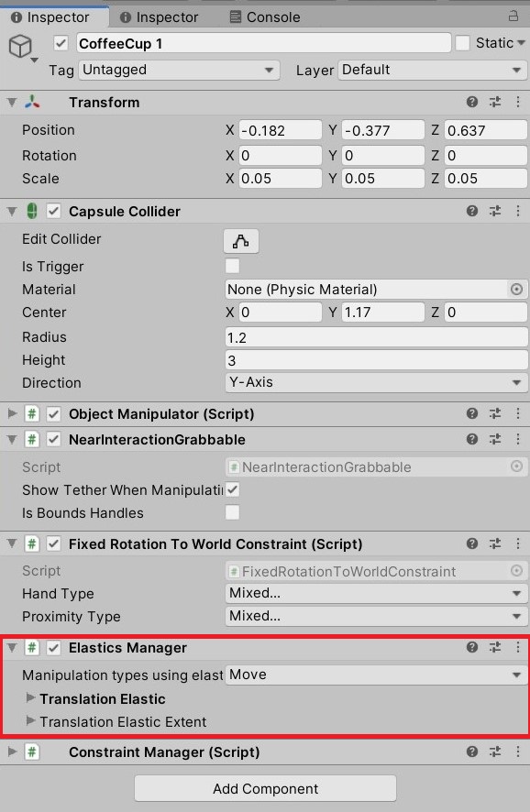This screenshot has width=530, height=812.
Task: Click the Center Y field 1.17
Action: point(383,313)
